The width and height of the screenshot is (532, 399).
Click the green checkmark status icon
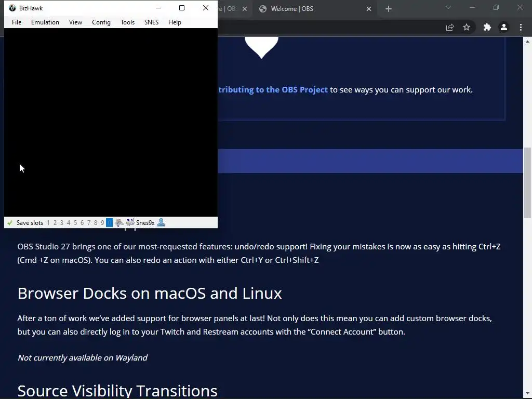pyautogui.click(x=10, y=223)
